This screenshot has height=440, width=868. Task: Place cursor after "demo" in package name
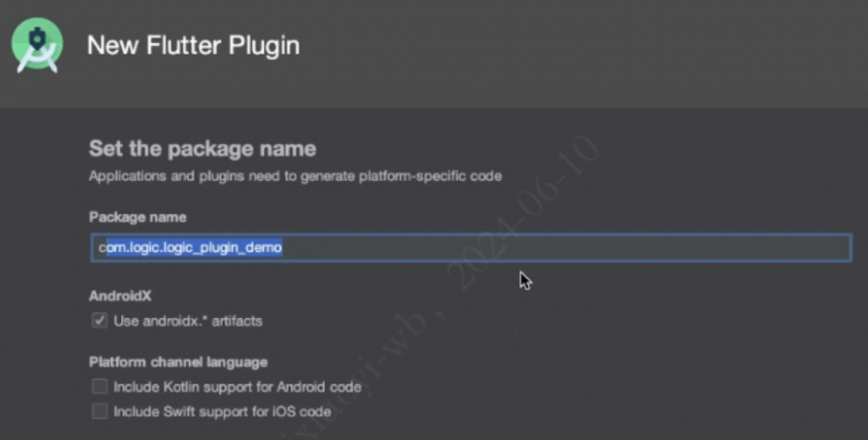[283, 247]
